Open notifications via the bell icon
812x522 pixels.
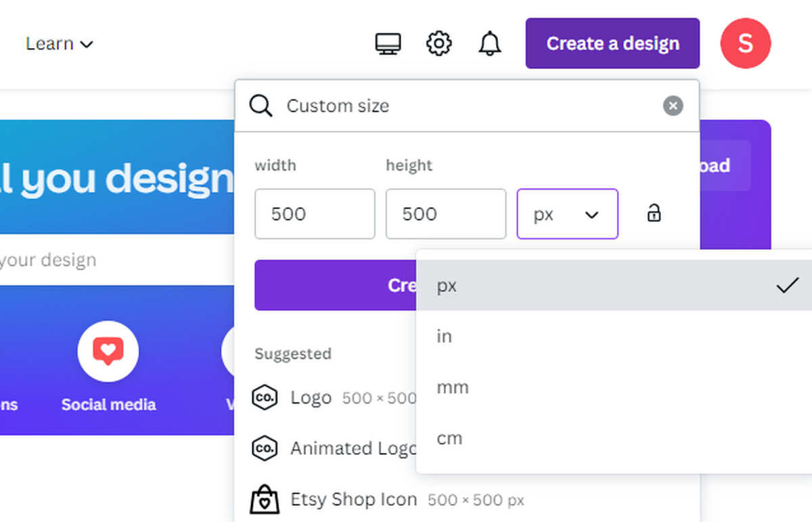coord(489,43)
